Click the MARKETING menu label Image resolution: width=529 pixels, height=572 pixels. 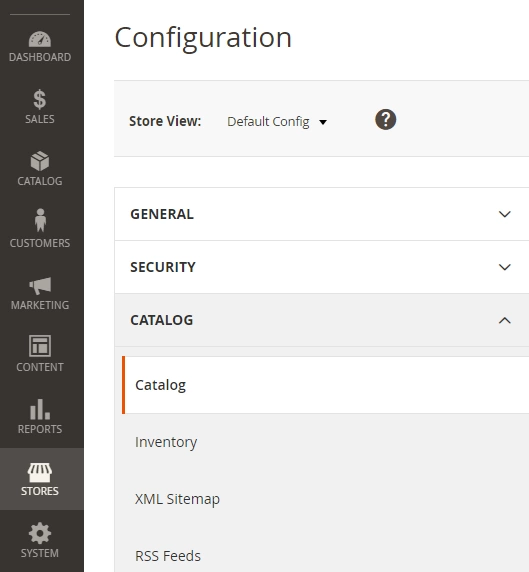40,305
